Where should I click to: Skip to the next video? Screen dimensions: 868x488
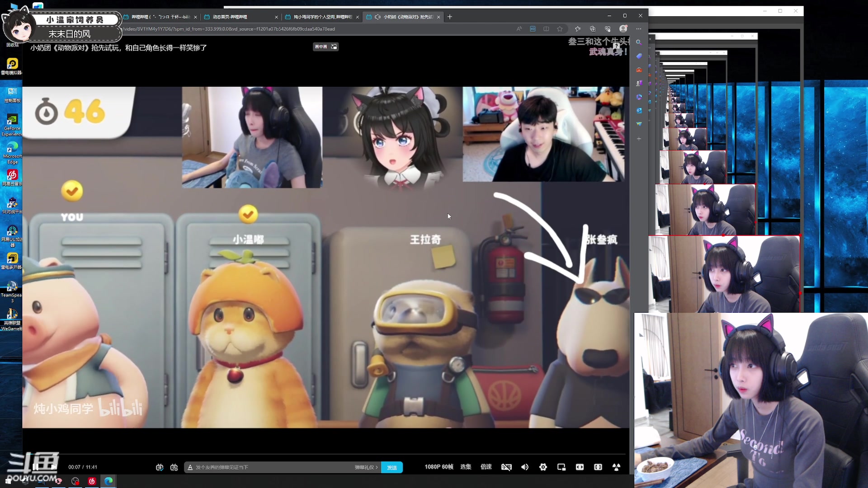coord(53,467)
